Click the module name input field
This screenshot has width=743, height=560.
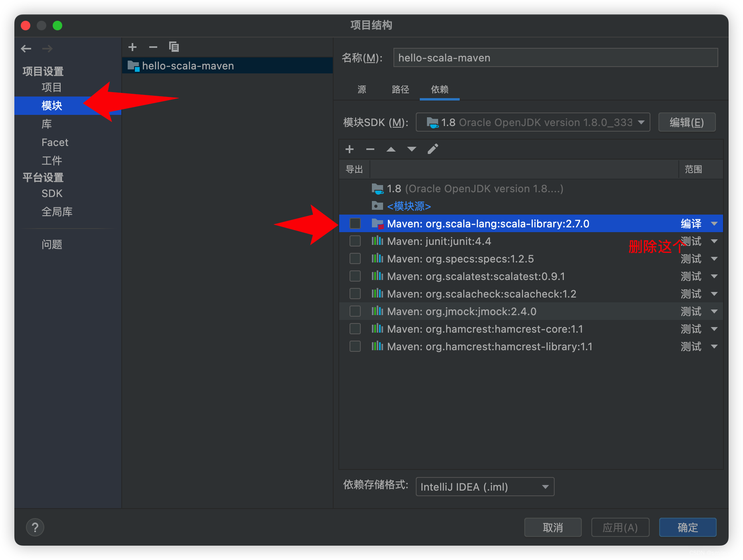(x=555, y=57)
